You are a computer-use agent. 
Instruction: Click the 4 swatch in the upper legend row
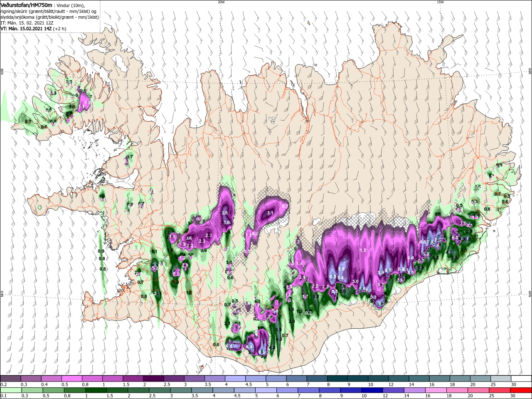tap(235, 378)
